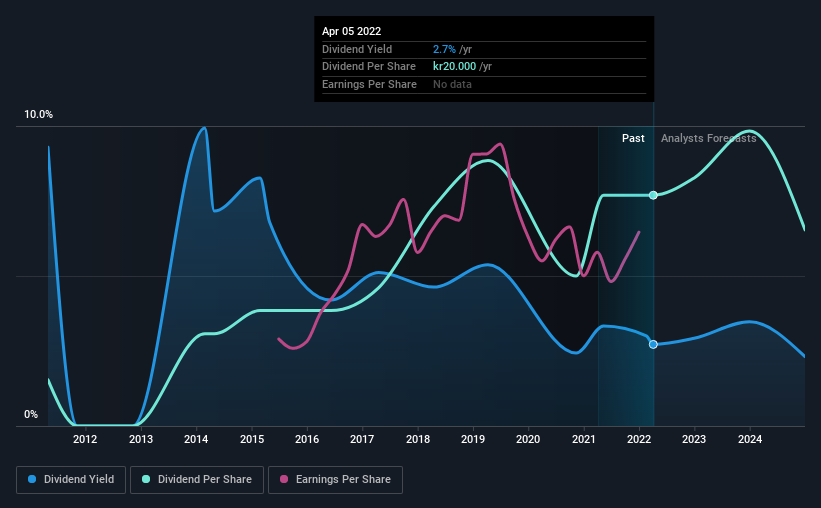Click the teal Dividend Per Share legend dot
This screenshot has height=508, width=821.
pos(146,479)
